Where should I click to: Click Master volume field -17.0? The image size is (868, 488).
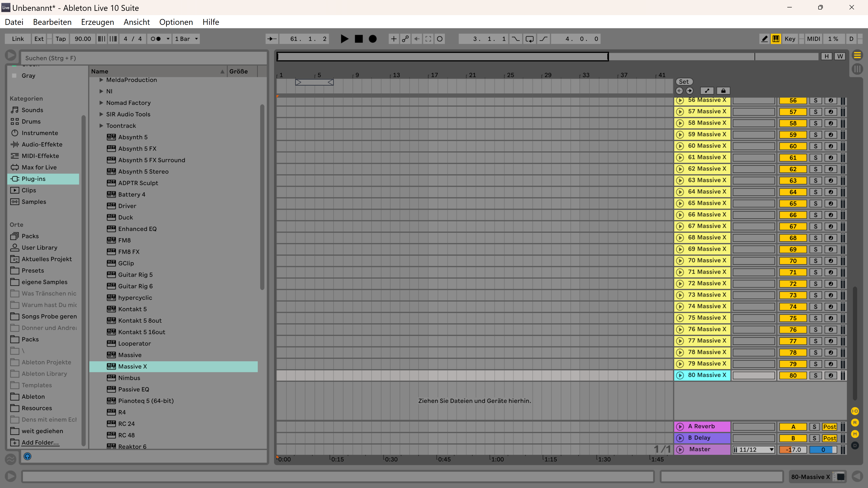click(x=793, y=450)
